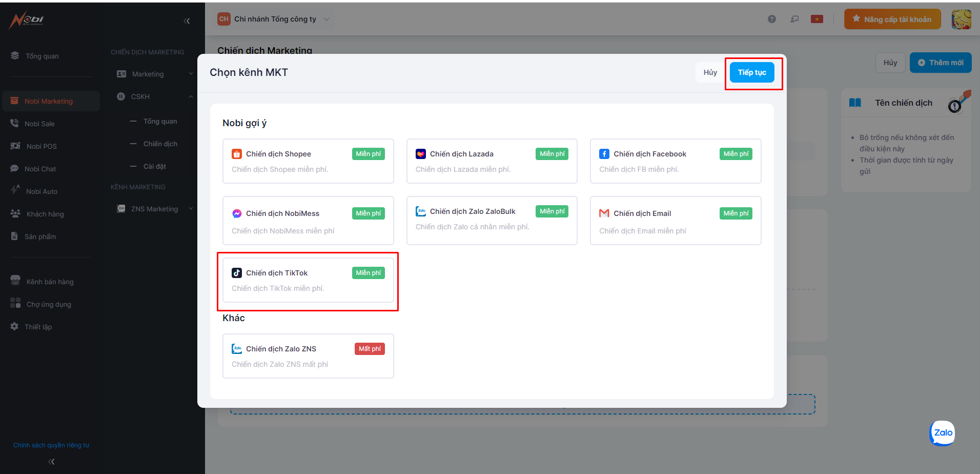The height and width of the screenshot is (474, 980).
Task: Click the bottom sidebar collapse double-chevron
Action: click(51, 462)
